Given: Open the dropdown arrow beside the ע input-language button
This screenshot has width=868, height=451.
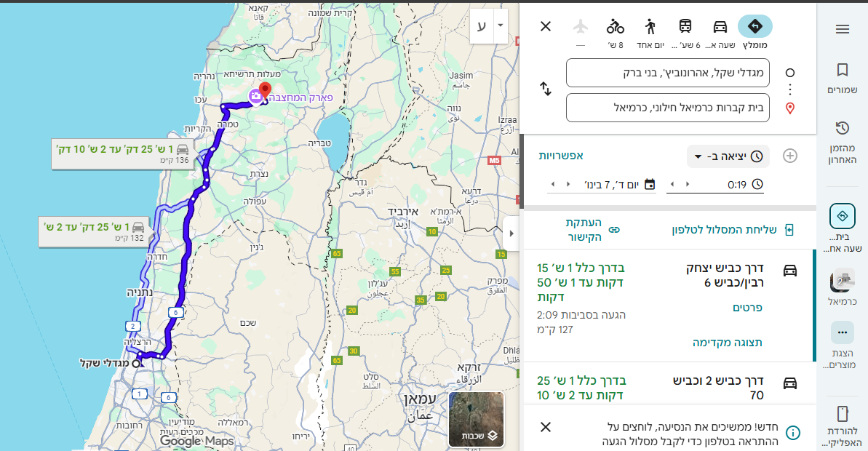Looking at the screenshot, I should (x=500, y=26).
